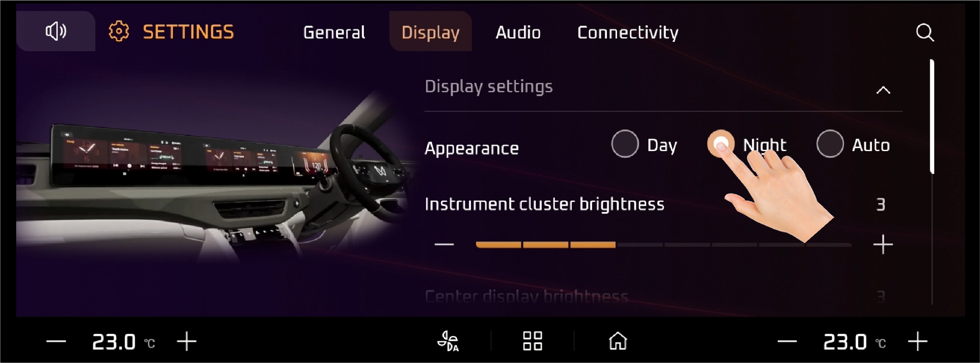Reduce instrument cluster brightness with minus
This screenshot has height=363, width=980.
pos(444,245)
